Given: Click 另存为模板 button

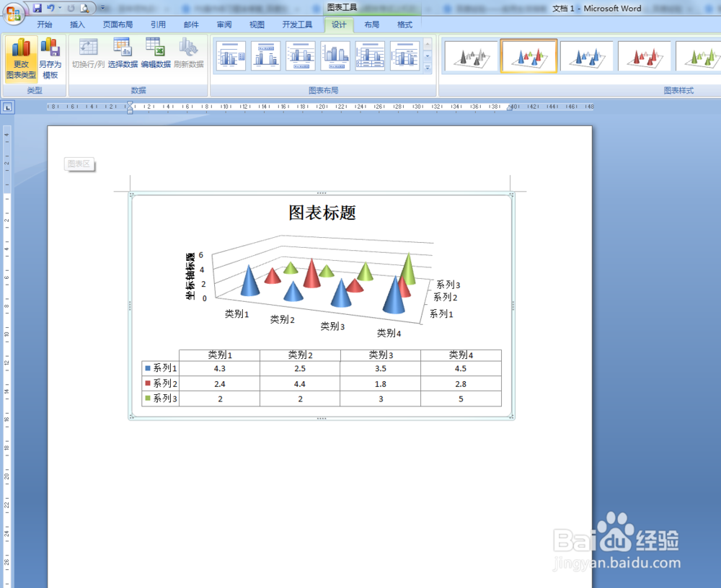Looking at the screenshot, I should (50, 59).
